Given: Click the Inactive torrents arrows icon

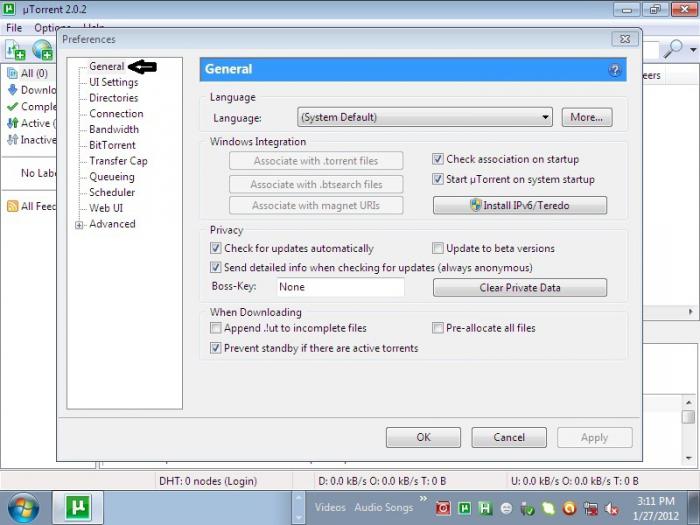Looking at the screenshot, I should [x=12, y=140].
